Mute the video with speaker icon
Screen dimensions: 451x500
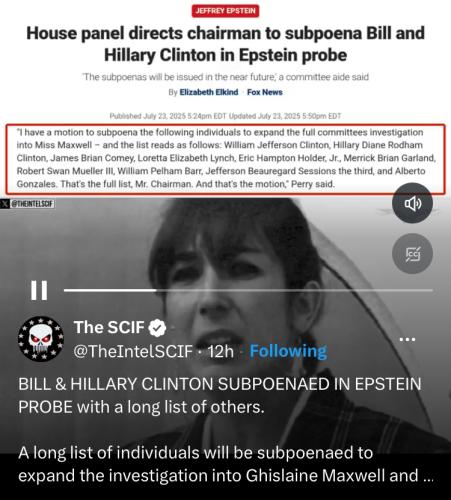point(412,203)
